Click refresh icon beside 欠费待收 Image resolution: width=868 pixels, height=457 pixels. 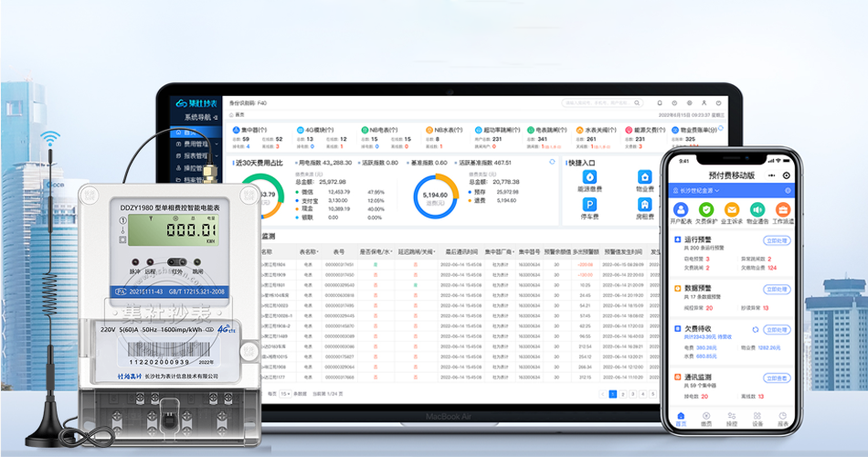[755, 329]
